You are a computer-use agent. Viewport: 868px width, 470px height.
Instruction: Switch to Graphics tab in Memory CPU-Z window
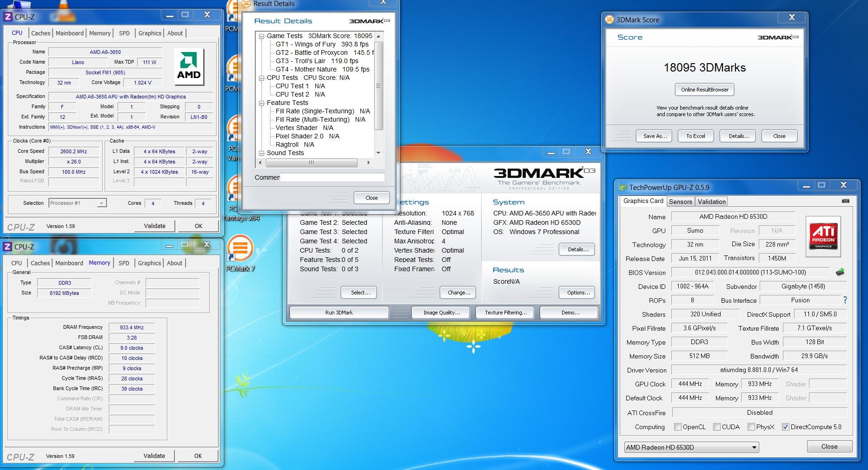pyautogui.click(x=149, y=263)
